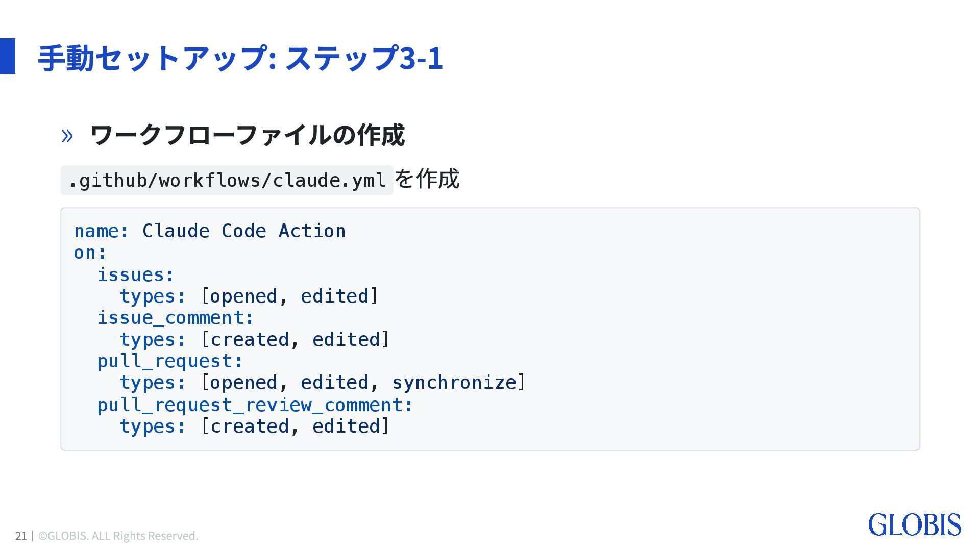Click the double chevron bullet icon
Screen dimensions: 980x551
67,136
